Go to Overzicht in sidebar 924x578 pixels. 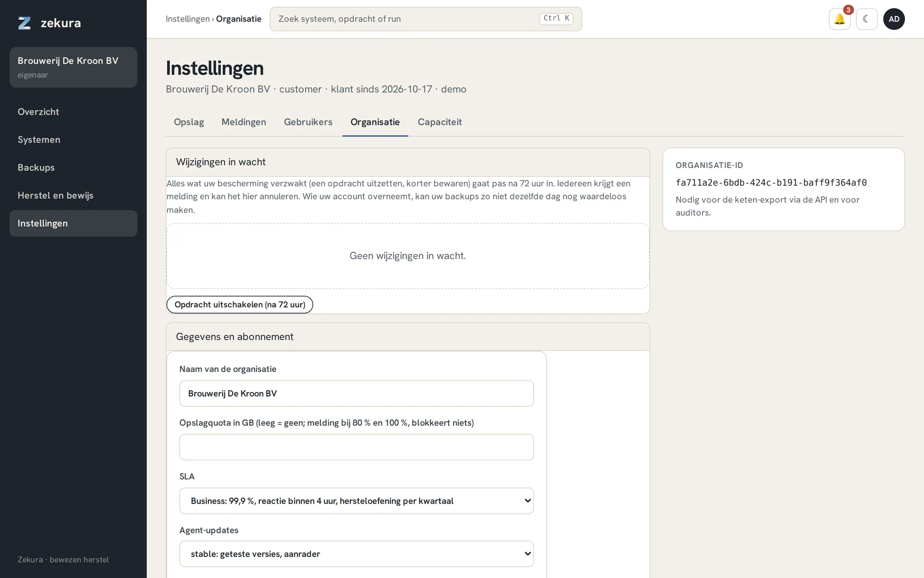73,112
